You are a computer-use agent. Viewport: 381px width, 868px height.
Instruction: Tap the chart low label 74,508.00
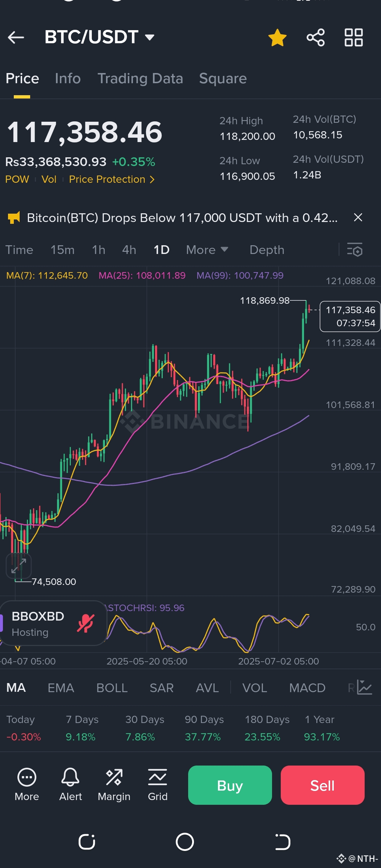pos(54,582)
